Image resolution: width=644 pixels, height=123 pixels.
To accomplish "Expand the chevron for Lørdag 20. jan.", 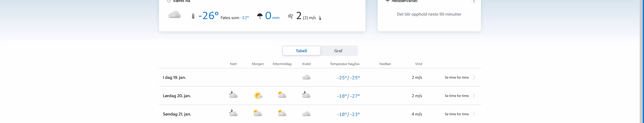I will point(474,96).
